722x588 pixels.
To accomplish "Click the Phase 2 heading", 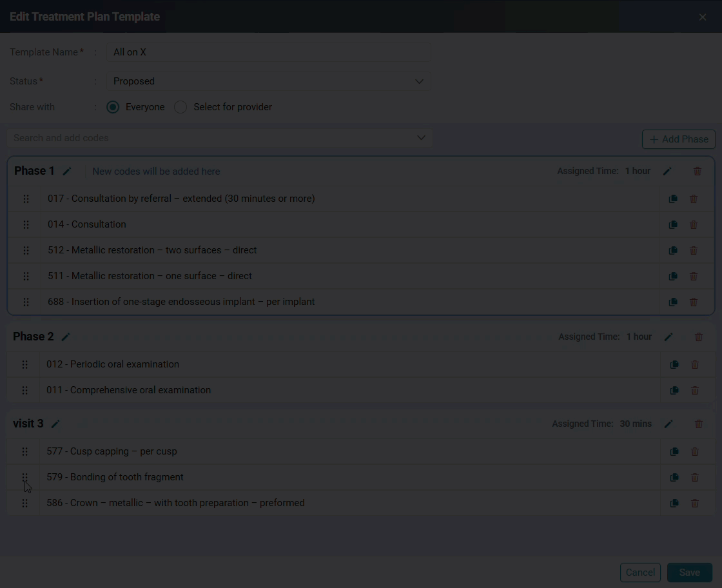I will click(x=33, y=337).
